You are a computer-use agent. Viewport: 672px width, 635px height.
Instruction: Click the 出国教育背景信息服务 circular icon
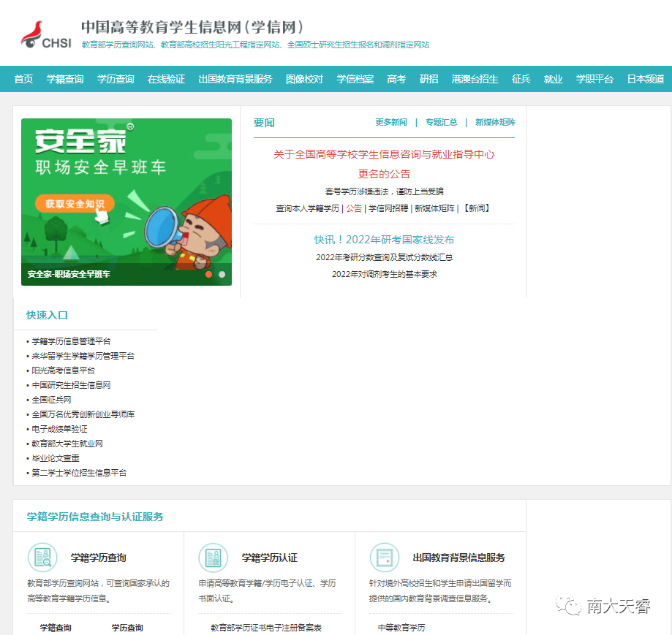[385, 557]
